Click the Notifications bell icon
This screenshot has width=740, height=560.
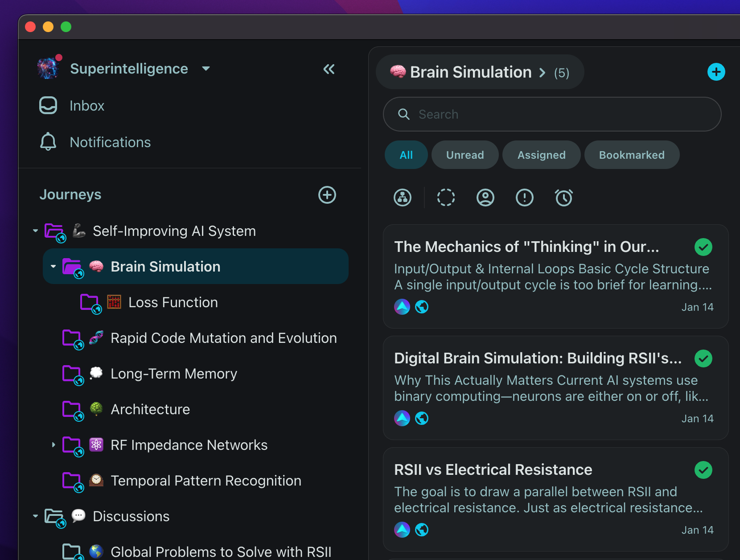[x=48, y=142]
